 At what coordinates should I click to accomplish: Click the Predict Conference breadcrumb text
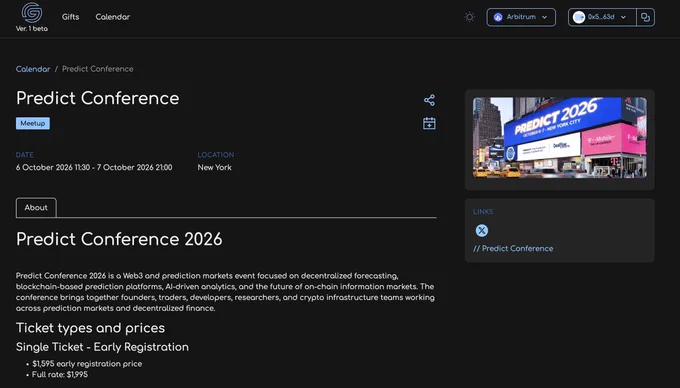point(98,69)
